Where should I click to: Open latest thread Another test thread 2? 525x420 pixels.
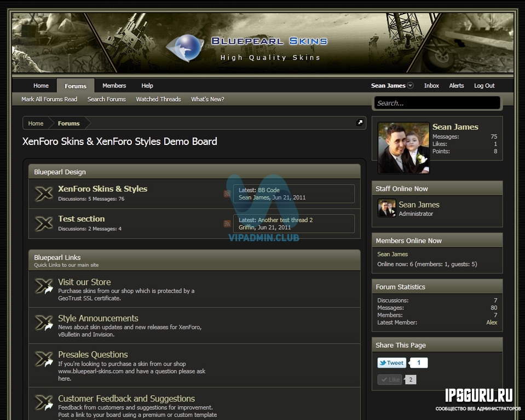pos(285,220)
